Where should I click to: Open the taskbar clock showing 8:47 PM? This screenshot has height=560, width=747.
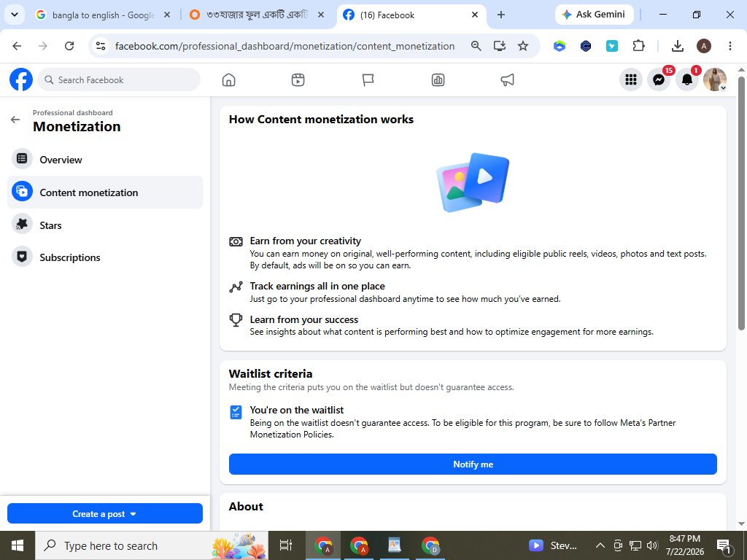click(684, 545)
